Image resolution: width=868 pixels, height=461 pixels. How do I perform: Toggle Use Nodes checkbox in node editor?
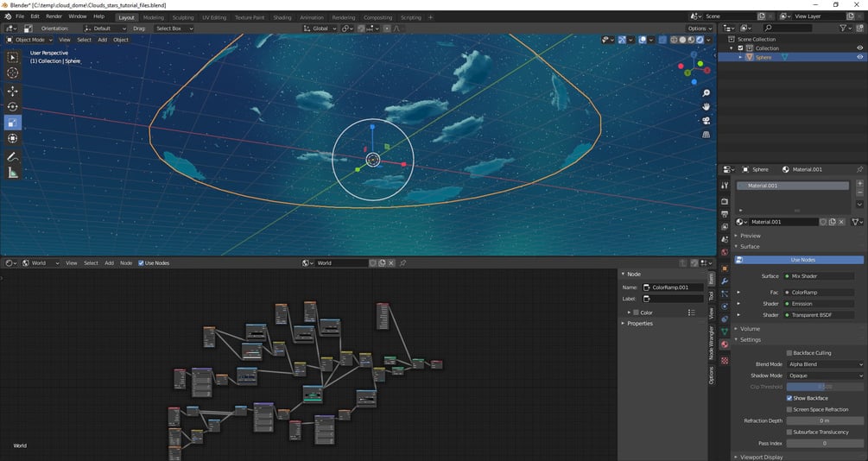tap(141, 263)
